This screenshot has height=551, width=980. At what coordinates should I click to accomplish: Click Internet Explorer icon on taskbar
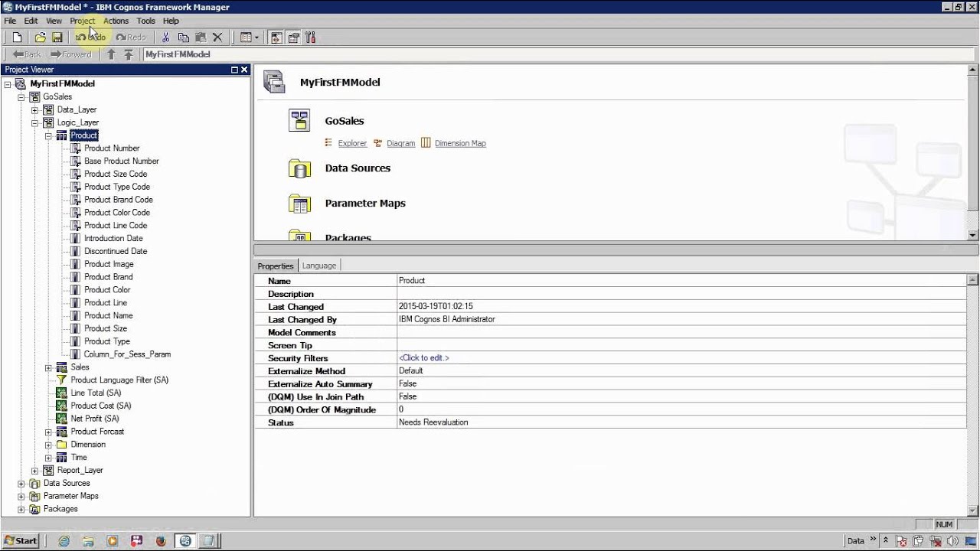click(x=64, y=541)
